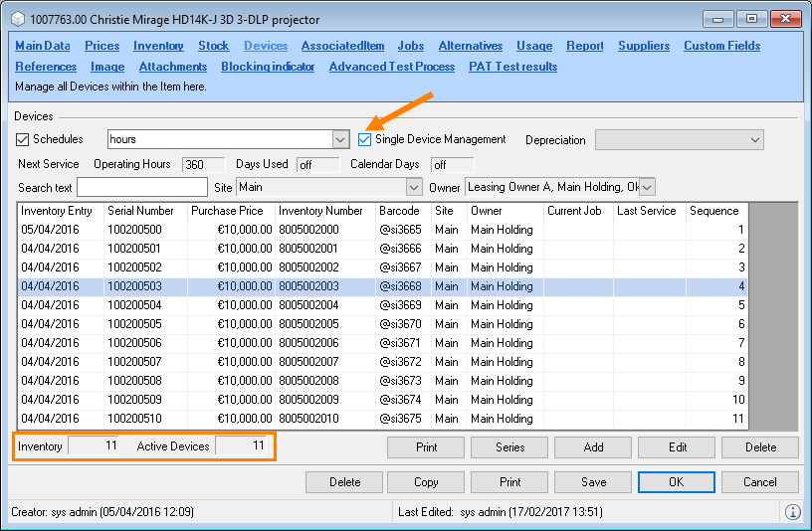The height and width of the screenshot is (531, 812).
Task: Open the Custom Fields tab
Action: coord(721,46)
